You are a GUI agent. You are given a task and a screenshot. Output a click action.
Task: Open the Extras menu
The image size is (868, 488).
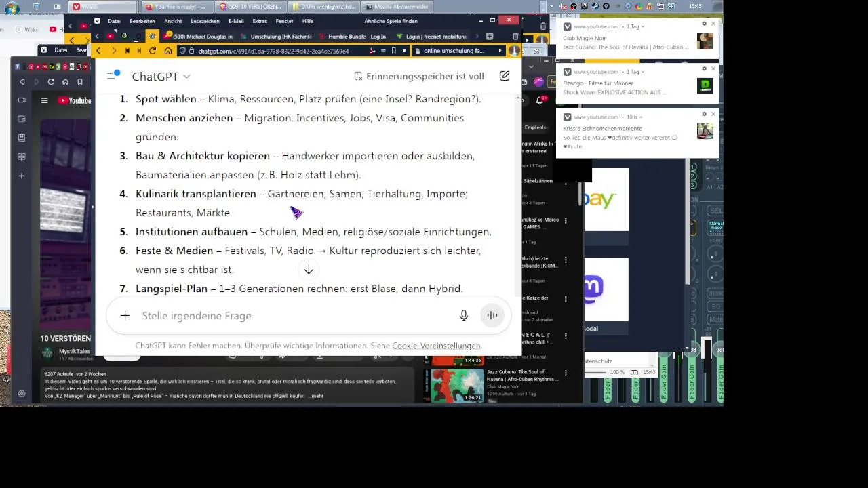click(x=260, y=22)
